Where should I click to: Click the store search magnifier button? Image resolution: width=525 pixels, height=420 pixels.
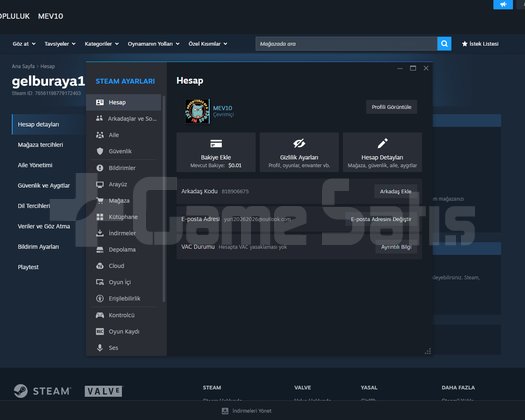[444, 44]
